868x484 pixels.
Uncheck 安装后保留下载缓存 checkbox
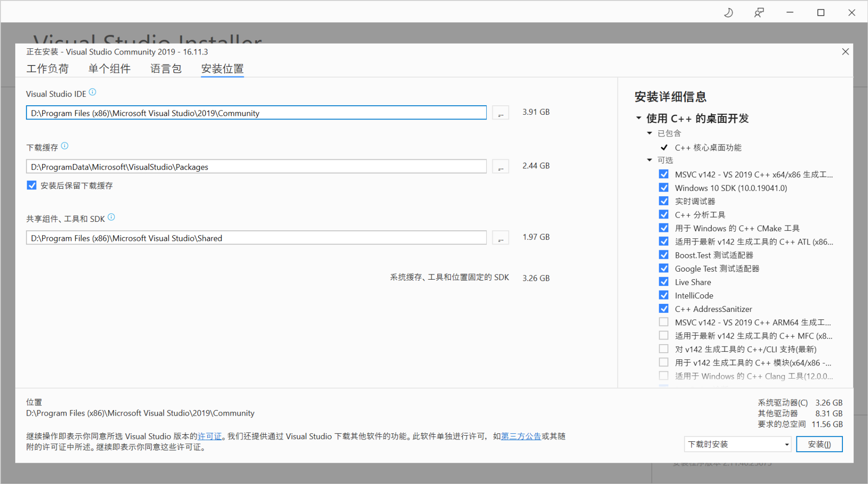tap(32, 185)
